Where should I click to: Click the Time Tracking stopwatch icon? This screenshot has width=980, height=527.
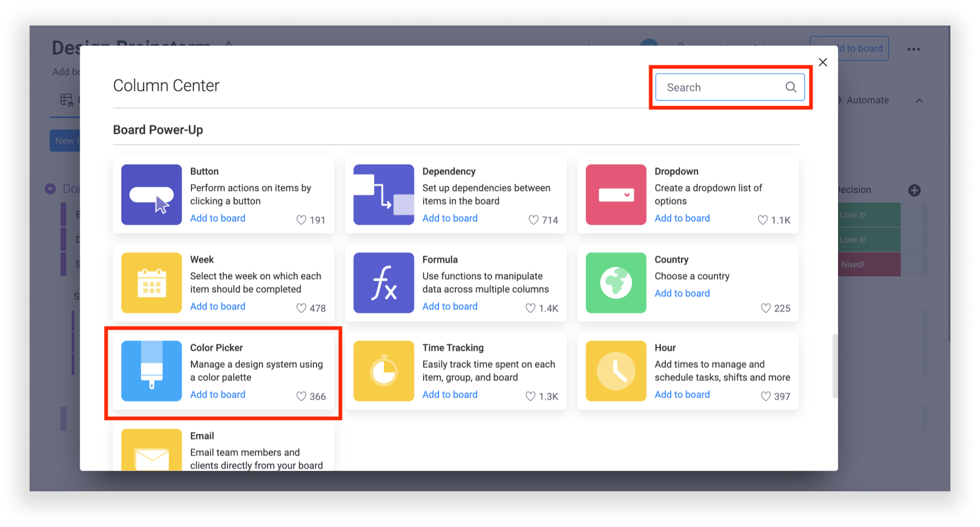383,371
